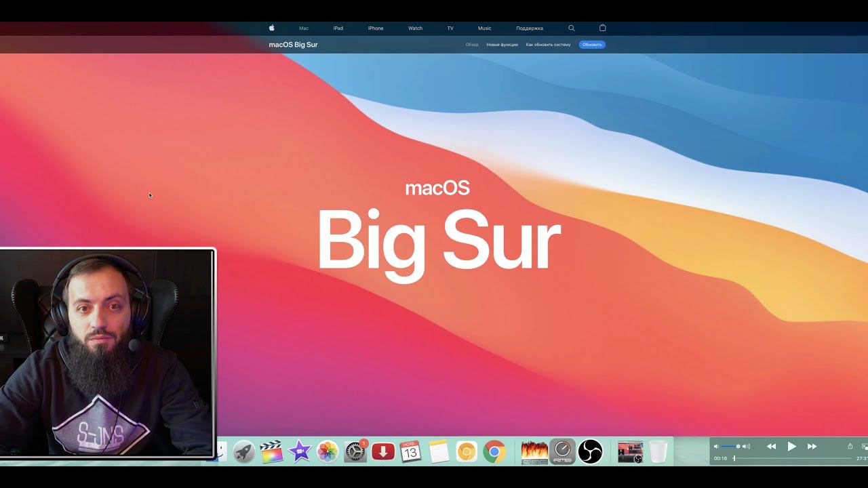Click the macOS Big Sur page title link

click(293, 45)
